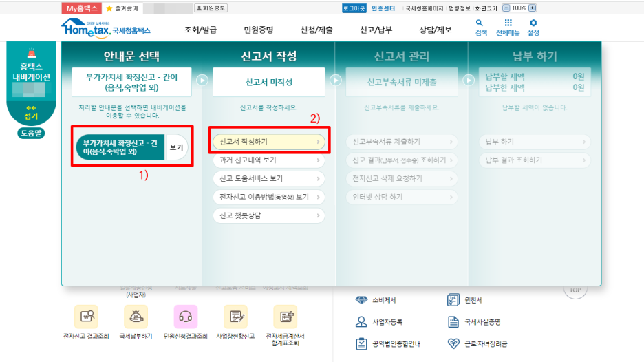Click the 부가가치세 확정신고 - 간이 header box
Image resolution: width=644 pixels, height=362 pixels.
[131, 82]
